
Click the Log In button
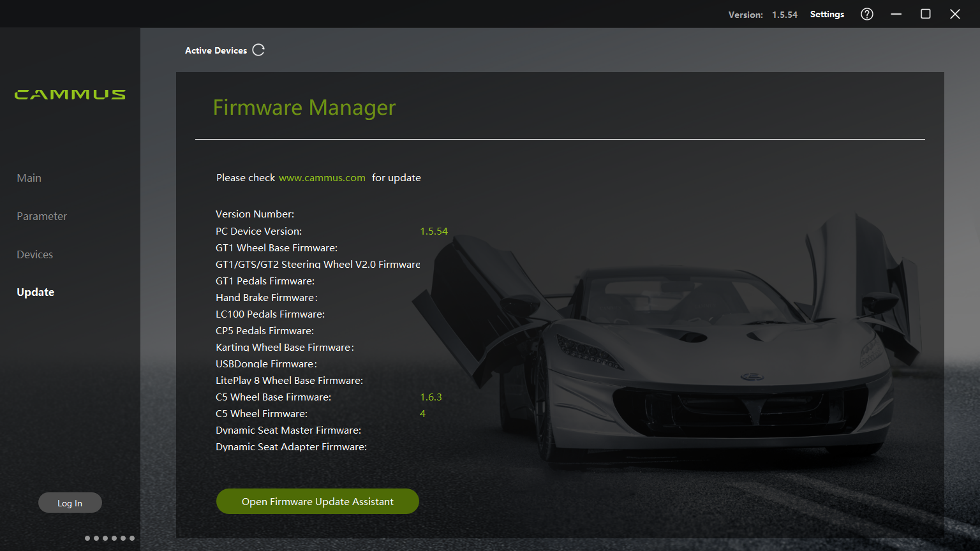click(x=70, y=503)
